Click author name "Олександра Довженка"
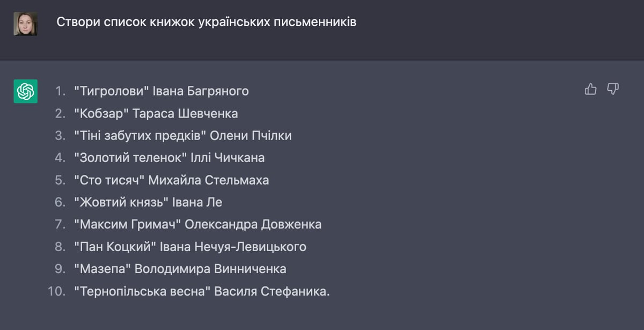The width and height of the screenshot is (644, 330). point(253,224)
